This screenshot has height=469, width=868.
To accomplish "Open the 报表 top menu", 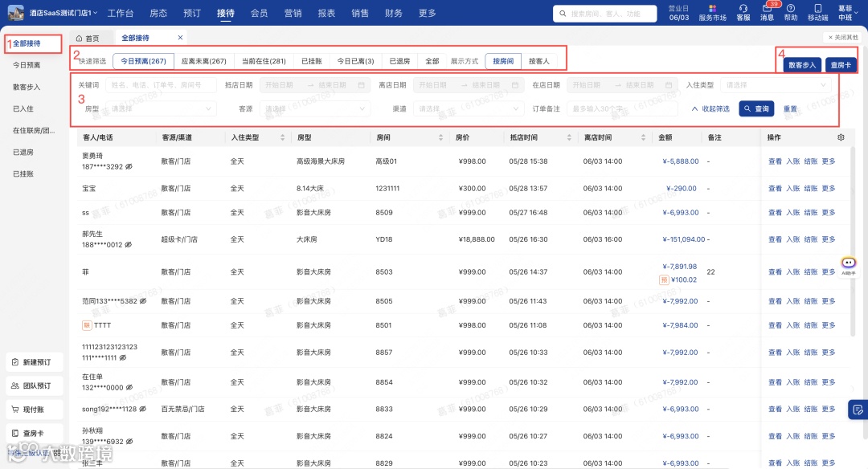I will coord(326,13).
